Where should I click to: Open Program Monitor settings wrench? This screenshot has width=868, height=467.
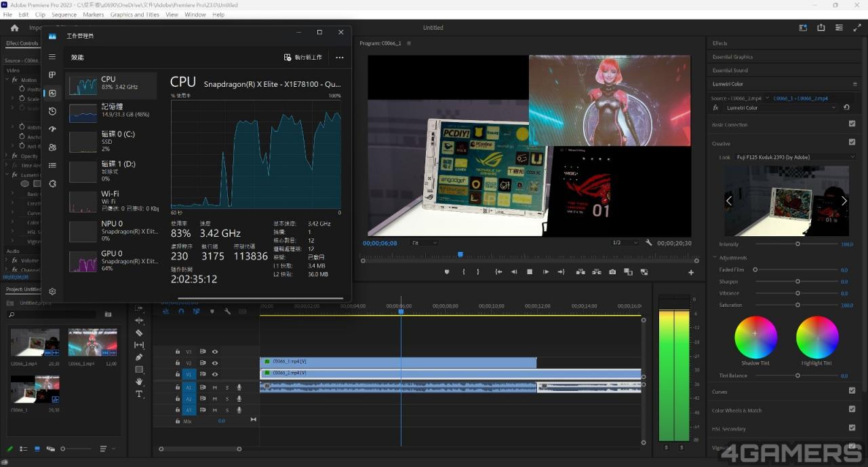pyautogui.click(x=649, y=243)
